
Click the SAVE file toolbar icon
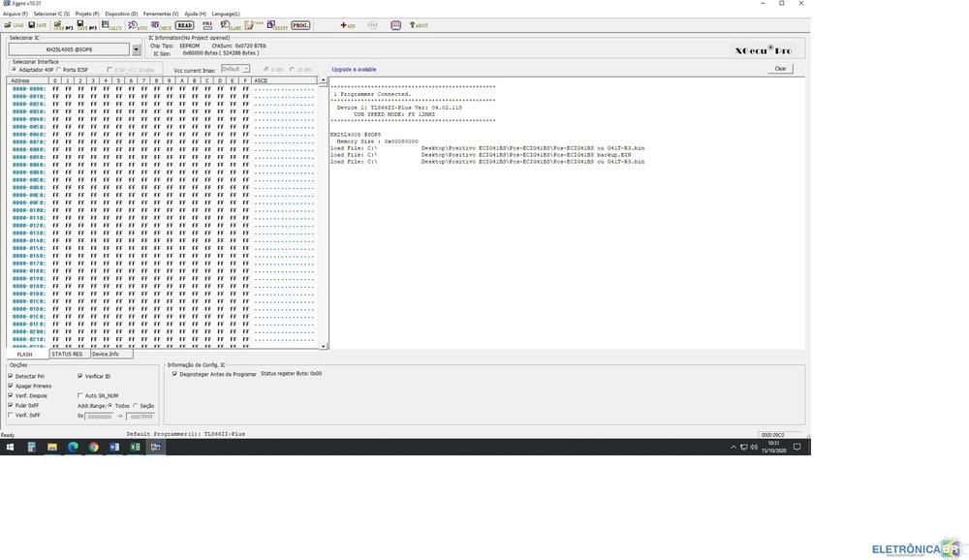[37, 25]
